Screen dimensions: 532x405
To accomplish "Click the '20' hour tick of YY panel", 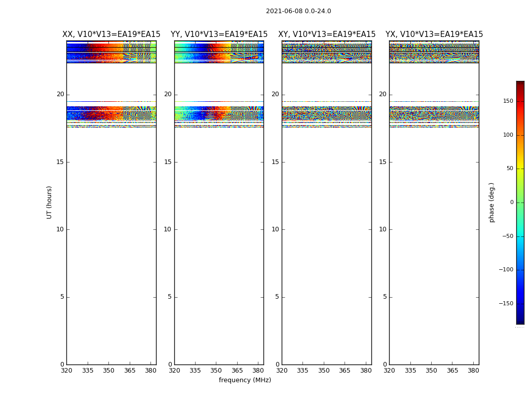I will (168, 94).
